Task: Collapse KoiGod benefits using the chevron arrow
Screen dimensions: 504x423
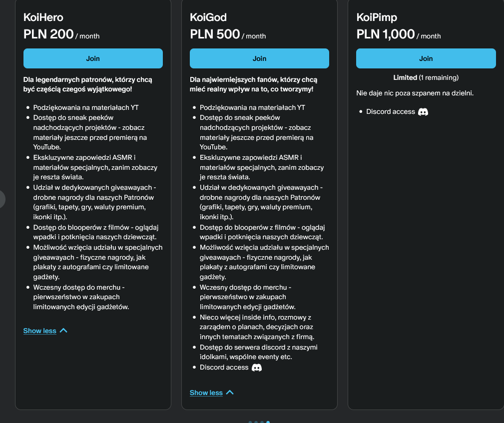Action: 230,393
